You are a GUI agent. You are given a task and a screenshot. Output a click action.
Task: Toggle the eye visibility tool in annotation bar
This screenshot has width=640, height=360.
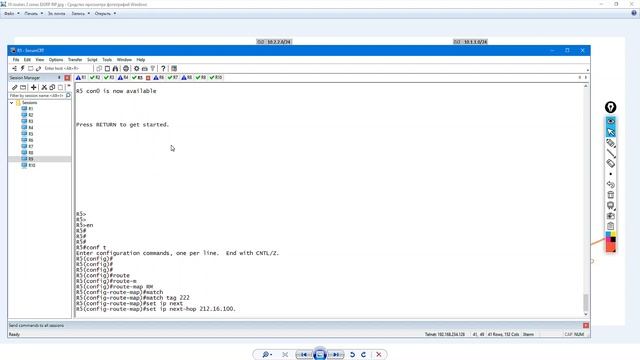[611, 121]
